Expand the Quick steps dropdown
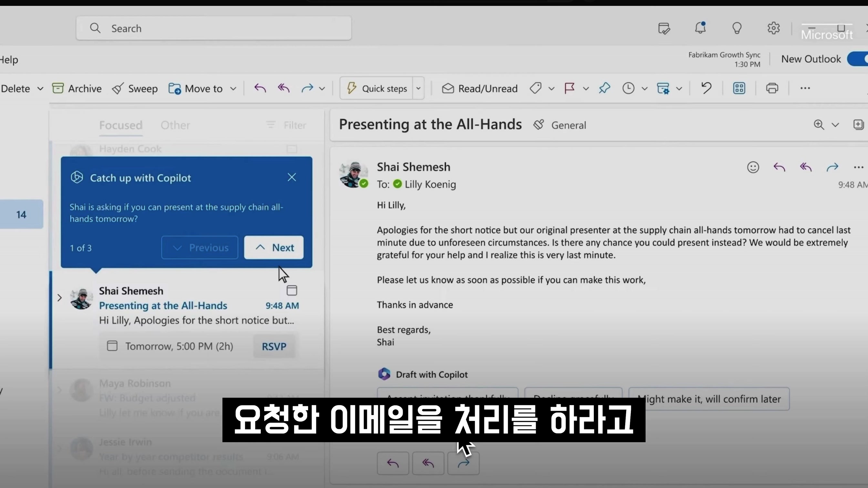 pyautogui.click(x=418, y=88)
